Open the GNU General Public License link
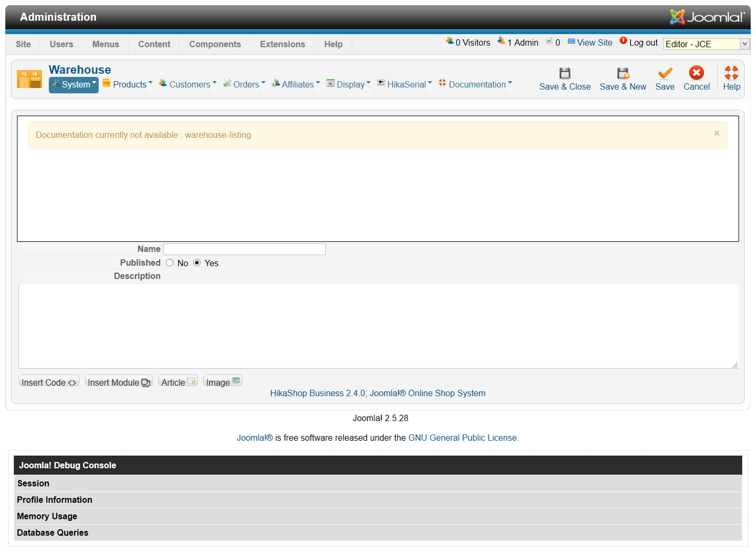 [463, 438]
